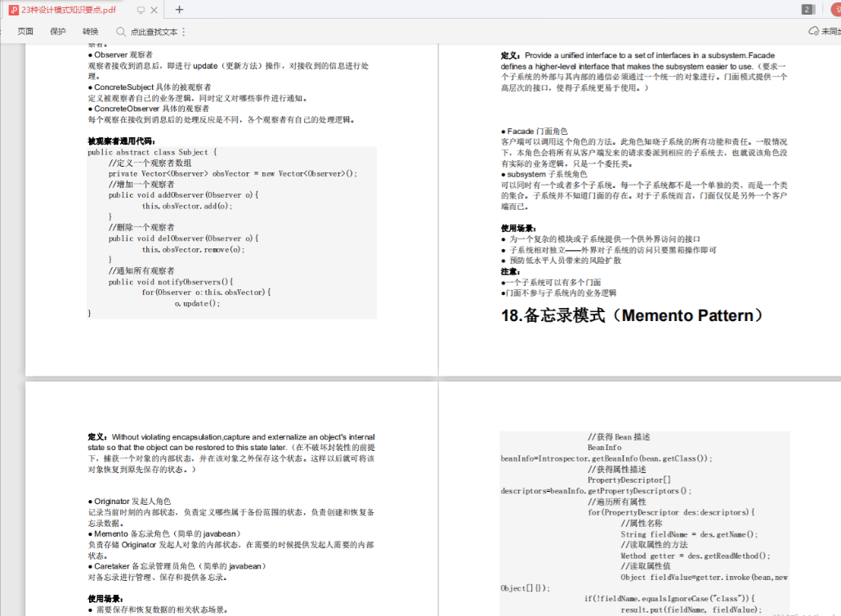This screenshot has width=841, height=616.
Task: Click the WPS PDF file icon in the tab
Action: 13,10
